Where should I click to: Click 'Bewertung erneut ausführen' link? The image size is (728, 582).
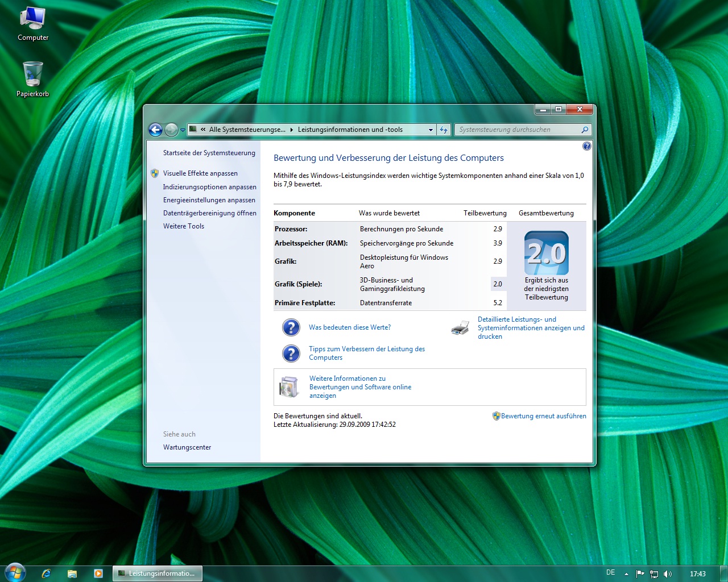point(543,416)
